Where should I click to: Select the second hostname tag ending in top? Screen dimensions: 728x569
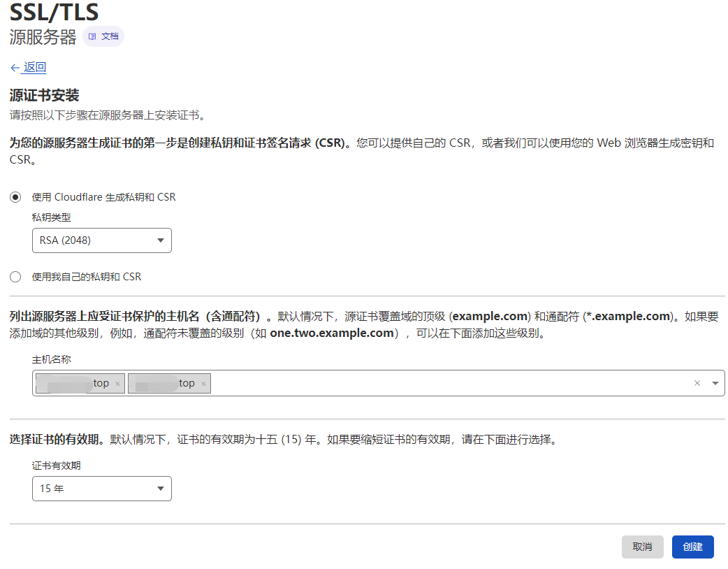(162, 383)
